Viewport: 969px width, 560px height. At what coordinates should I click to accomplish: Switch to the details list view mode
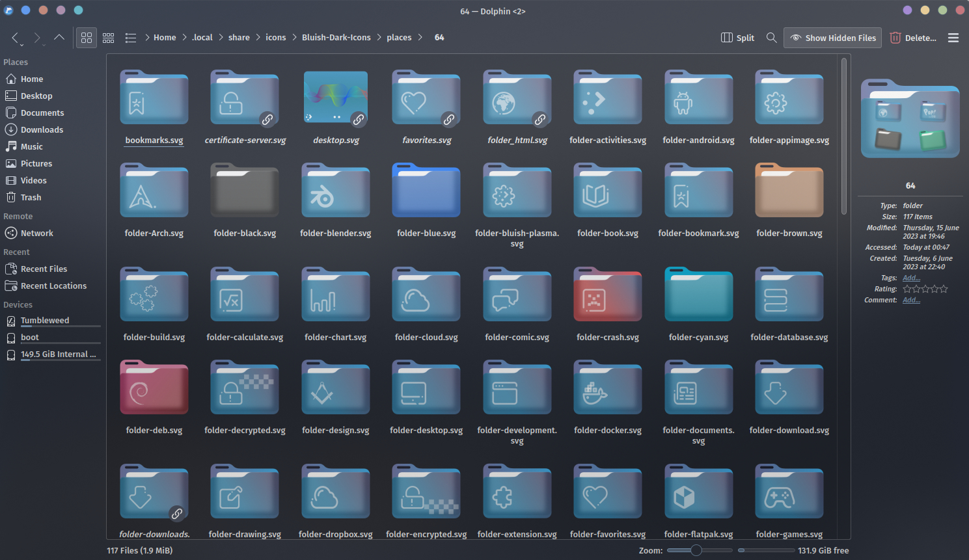(131, 37)
